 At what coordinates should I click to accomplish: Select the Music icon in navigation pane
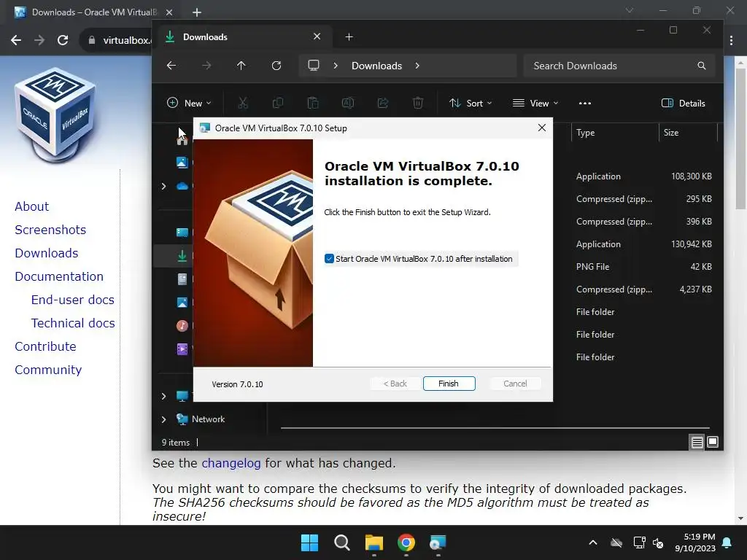pos(182,326)
